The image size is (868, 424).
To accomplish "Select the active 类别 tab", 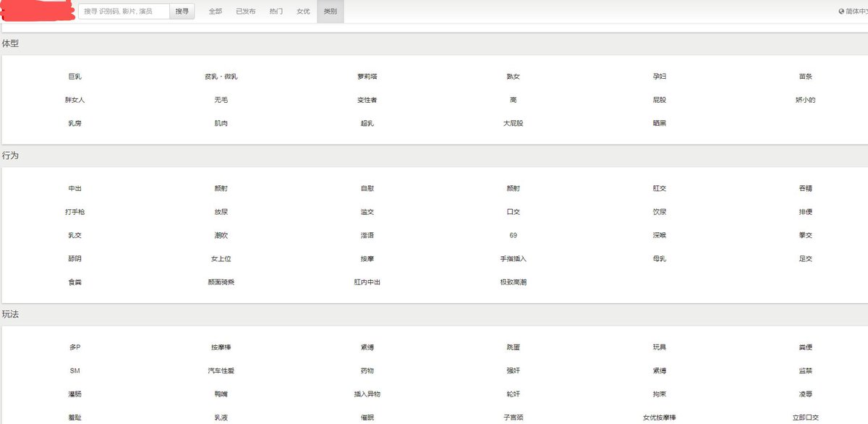I will click(x=330, y=12).
